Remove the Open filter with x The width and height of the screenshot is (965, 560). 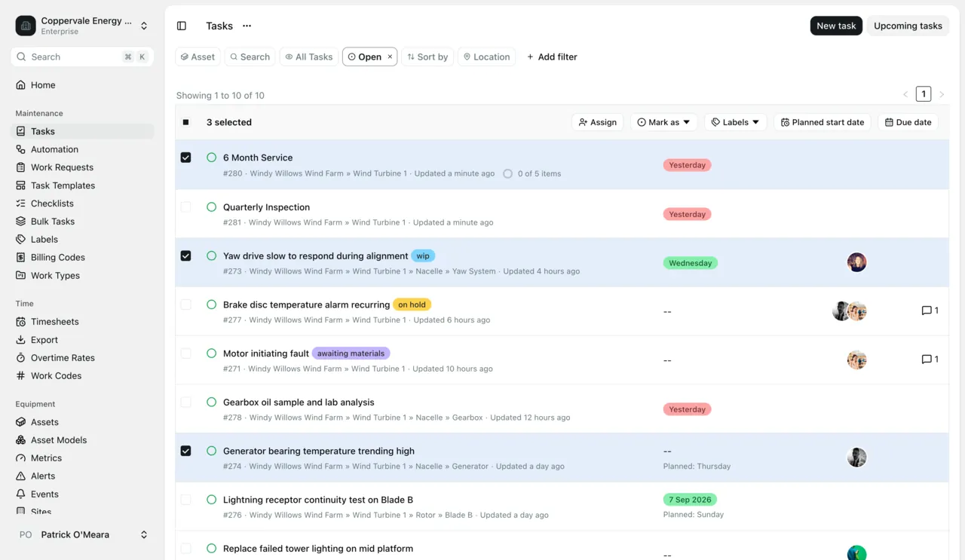[390, 57]
